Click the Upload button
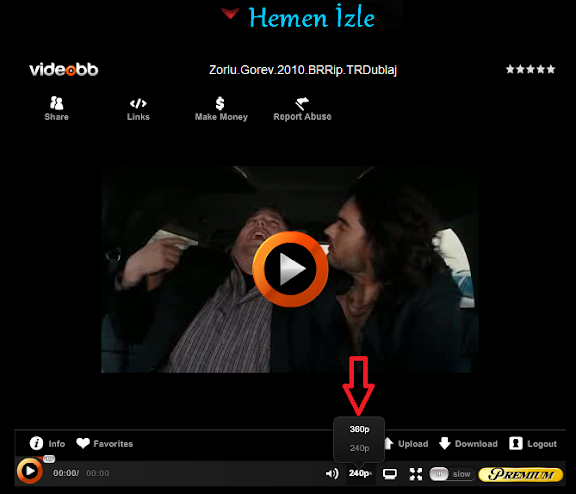This screenshot has width=576, height=494. (x=406, y=443)
